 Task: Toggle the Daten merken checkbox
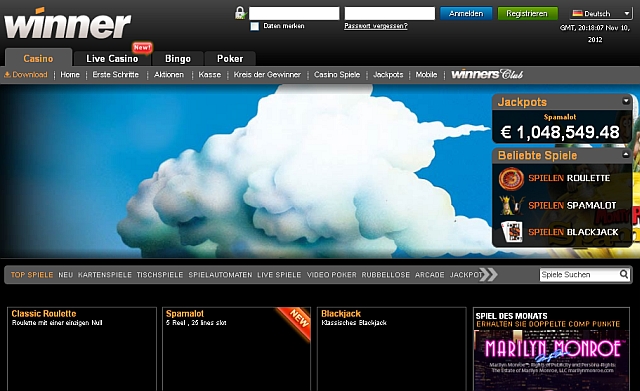click(255, 26)
